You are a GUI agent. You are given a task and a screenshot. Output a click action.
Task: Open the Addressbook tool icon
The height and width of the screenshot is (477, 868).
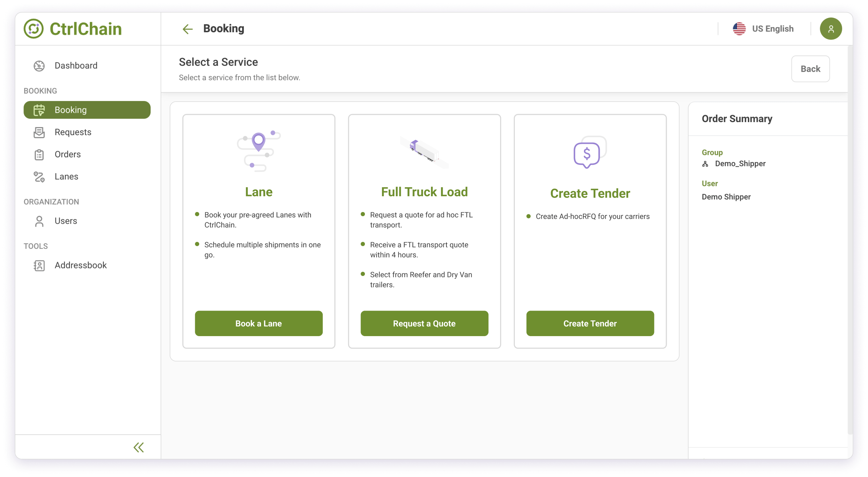39,265
